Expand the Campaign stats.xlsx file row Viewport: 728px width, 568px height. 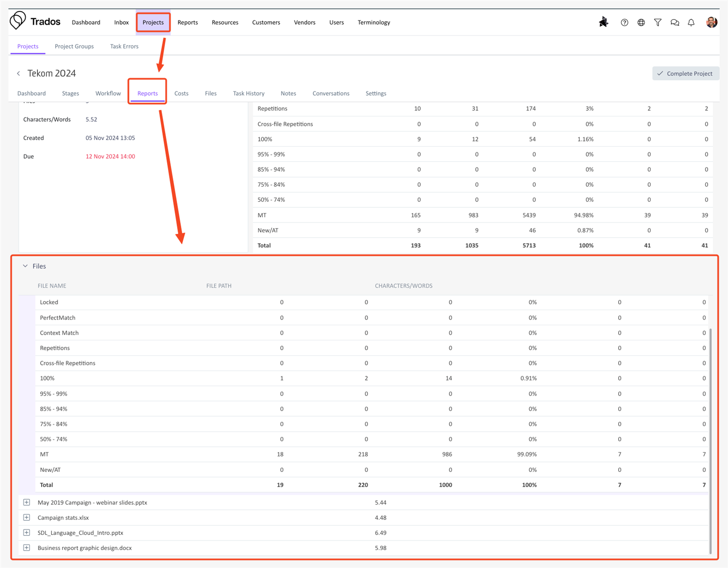[27, 517]
